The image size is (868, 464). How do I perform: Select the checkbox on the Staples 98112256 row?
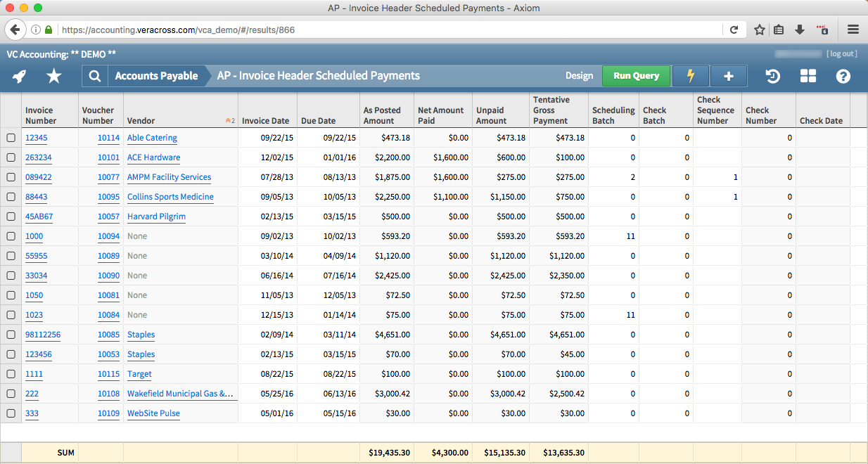[11, 335]
